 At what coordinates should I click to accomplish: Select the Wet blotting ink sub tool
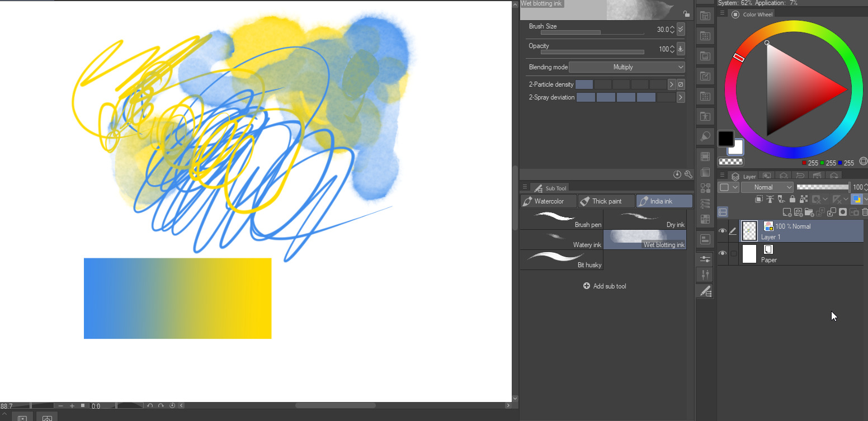pos(645,240)
